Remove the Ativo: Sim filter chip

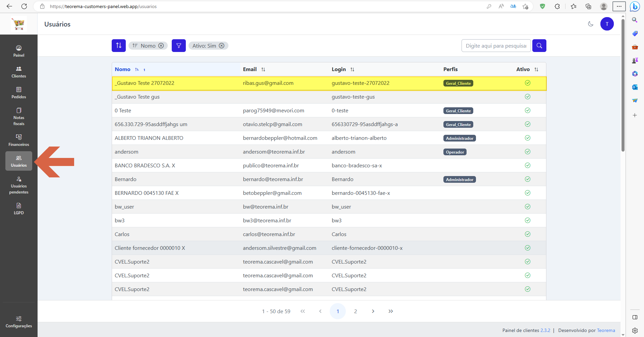click(x=222, y=46)
